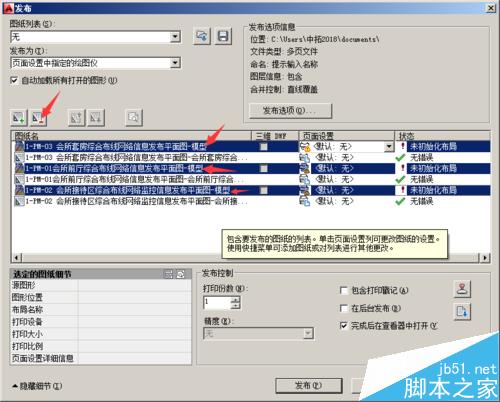This screenshot has height=402, width=500.
Task: Open the 发布为 dropdown
Action: (175, 63)
